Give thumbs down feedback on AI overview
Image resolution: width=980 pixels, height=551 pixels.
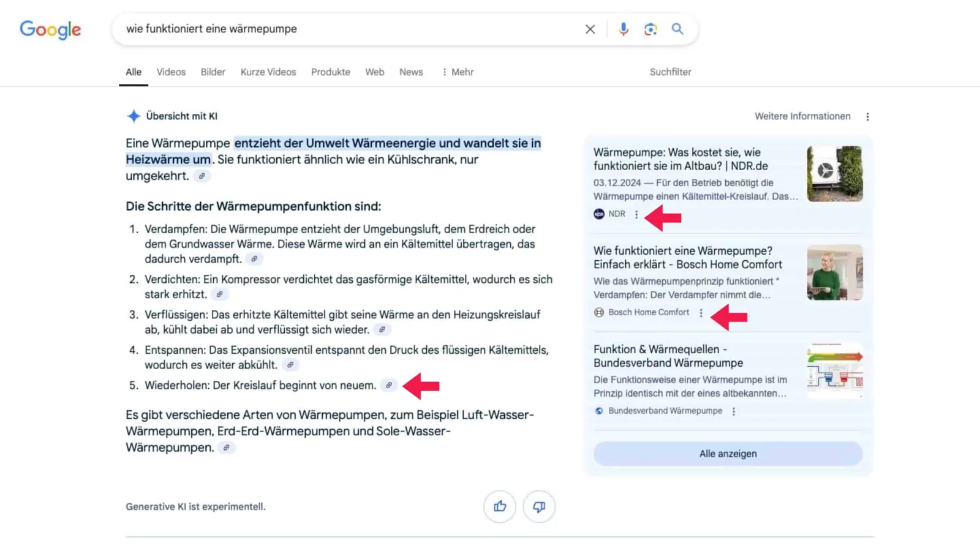click(539, 506)
